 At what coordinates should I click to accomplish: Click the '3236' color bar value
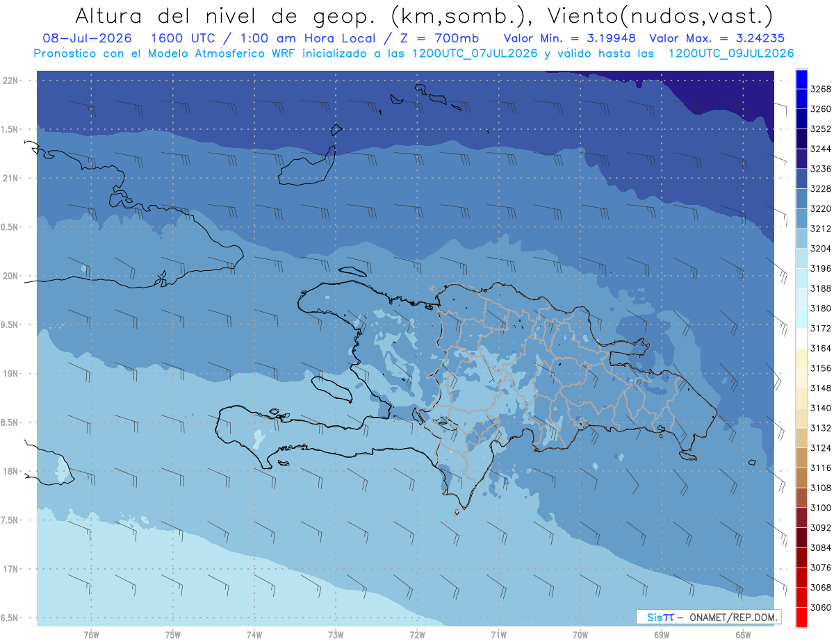point(821,169)
